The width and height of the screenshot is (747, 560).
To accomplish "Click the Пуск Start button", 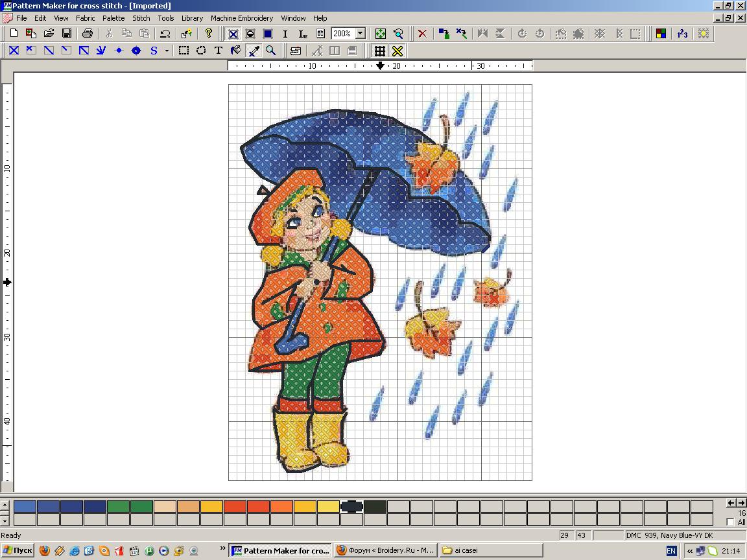I will point(18,550).
